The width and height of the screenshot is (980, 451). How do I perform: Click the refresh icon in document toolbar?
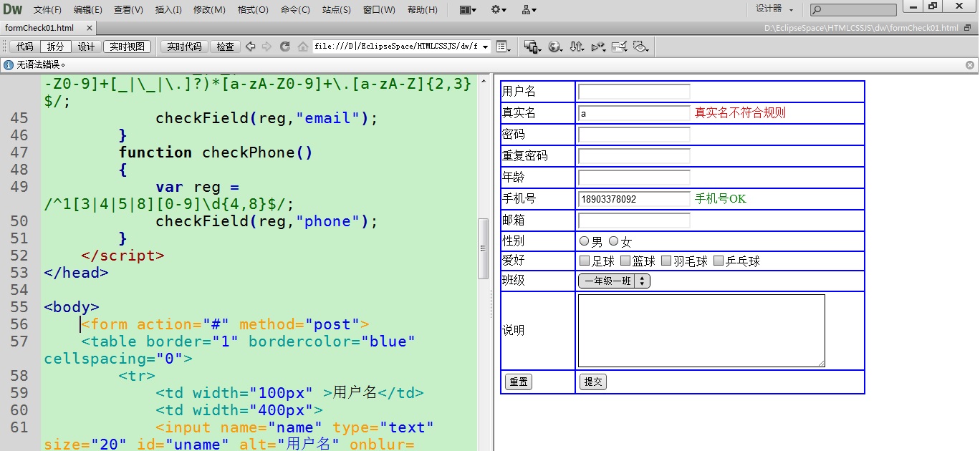pos(284,47)
